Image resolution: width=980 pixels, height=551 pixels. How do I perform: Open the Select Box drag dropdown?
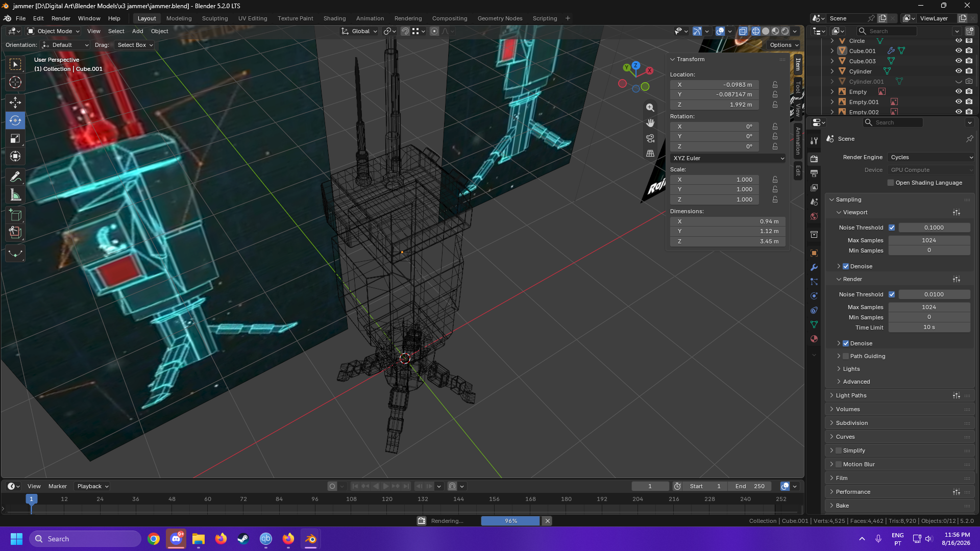tap(135, 45)
